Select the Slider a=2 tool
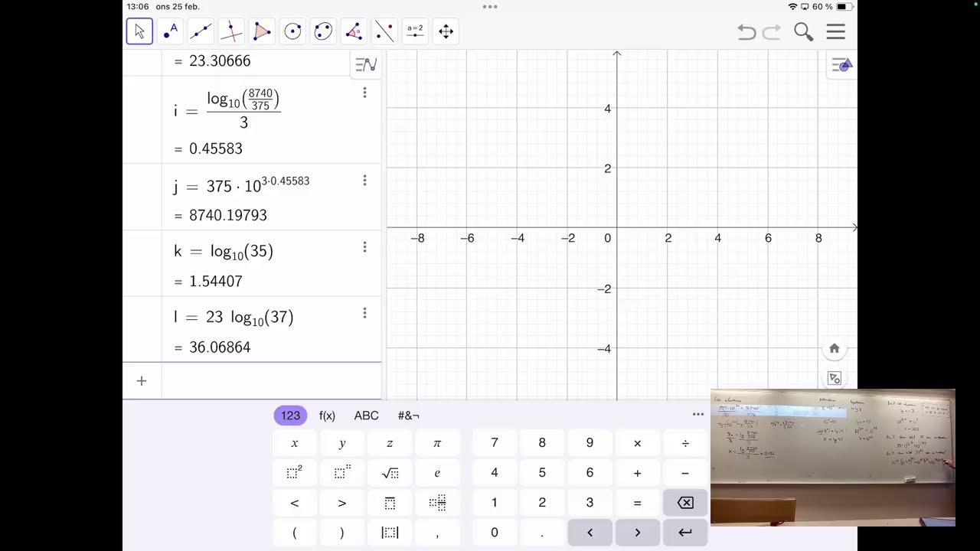 415,31
